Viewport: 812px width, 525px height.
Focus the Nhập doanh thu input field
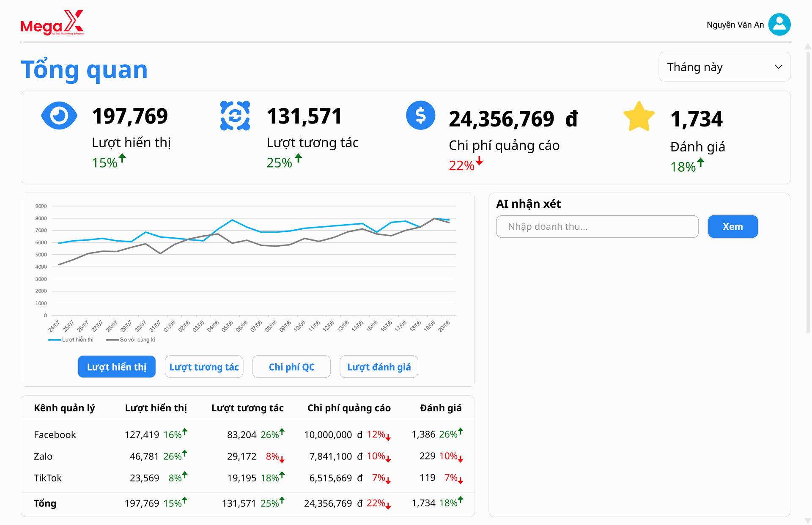coord(597,227)
